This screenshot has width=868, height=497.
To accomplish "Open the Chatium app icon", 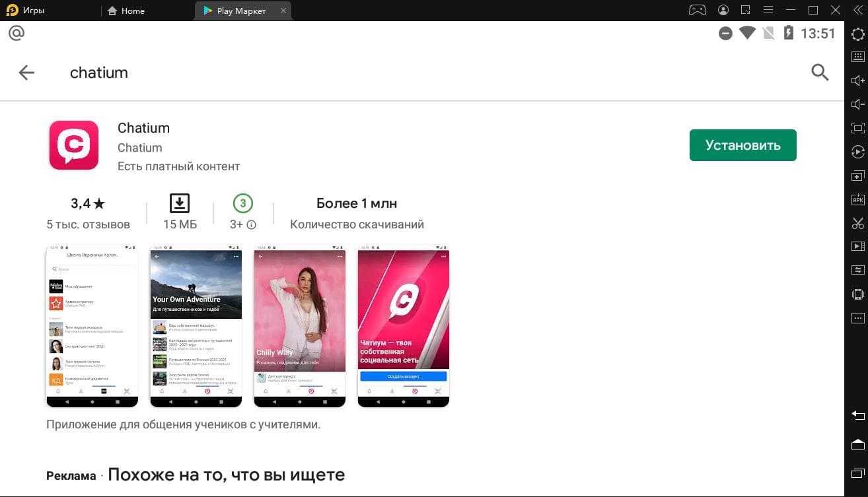I will 74,145.
